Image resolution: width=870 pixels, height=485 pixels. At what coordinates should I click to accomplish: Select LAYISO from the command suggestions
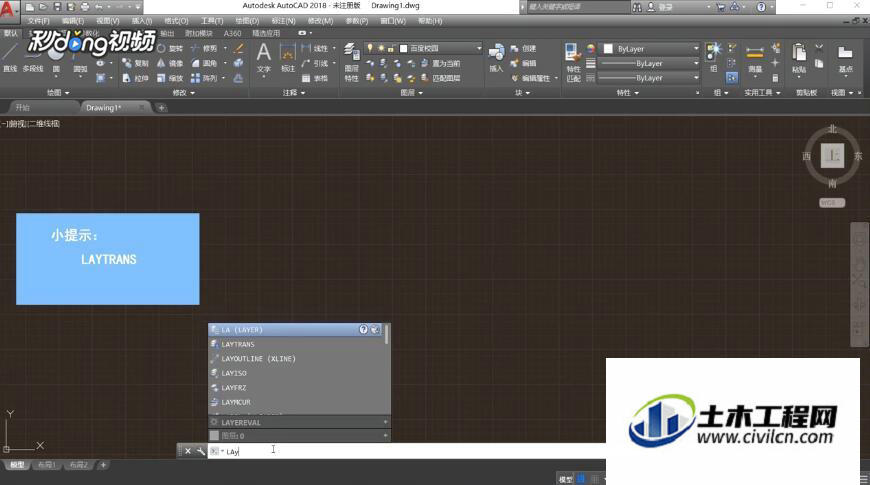pyautogui.click(x=299, y=373)
